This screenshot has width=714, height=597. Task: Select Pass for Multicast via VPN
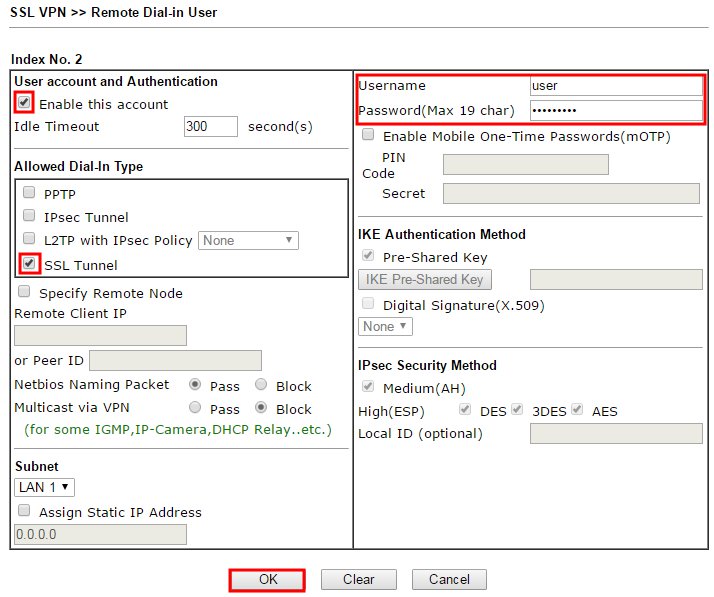click(195, 407)
